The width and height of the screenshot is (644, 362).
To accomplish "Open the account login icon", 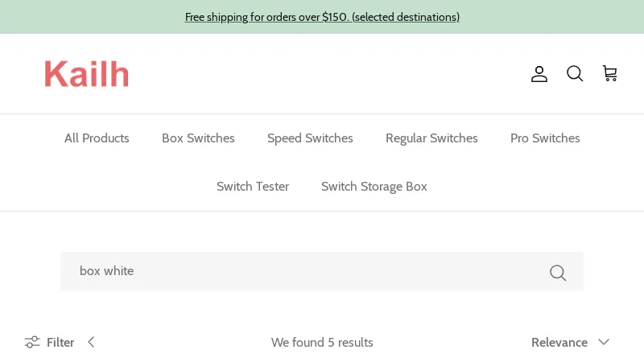I will (x=539, y=74).
